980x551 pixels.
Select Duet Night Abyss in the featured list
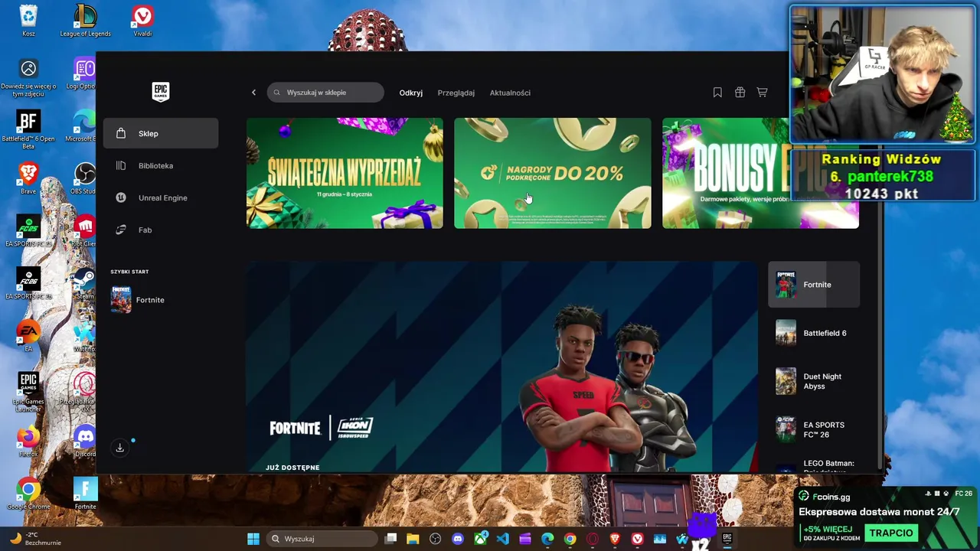click(x=814, y=381)
